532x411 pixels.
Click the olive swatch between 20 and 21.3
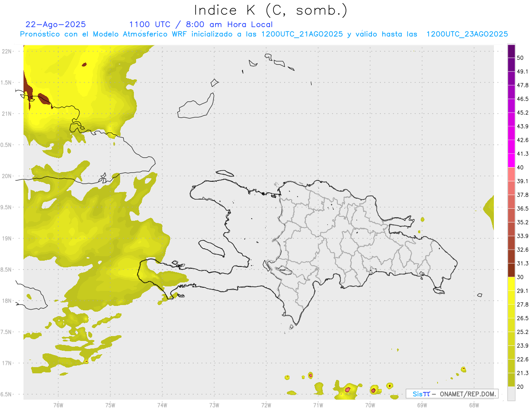(x=511, y=380)
